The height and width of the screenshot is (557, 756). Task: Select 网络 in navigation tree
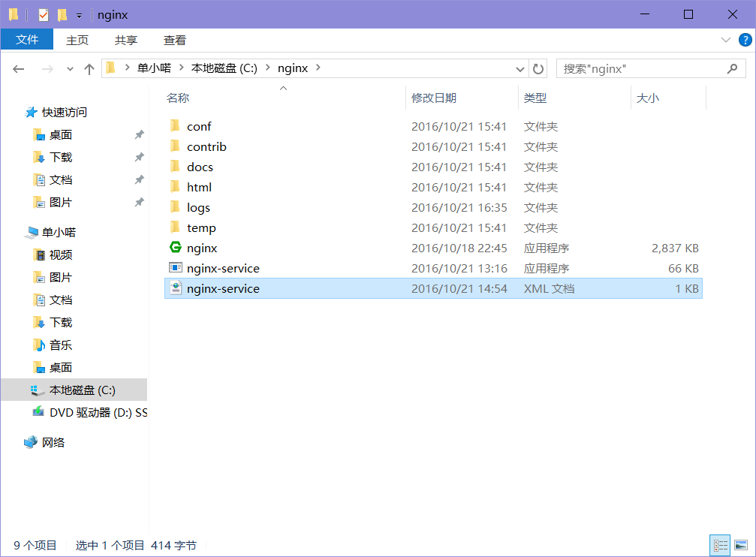click(x=53, y=442)
